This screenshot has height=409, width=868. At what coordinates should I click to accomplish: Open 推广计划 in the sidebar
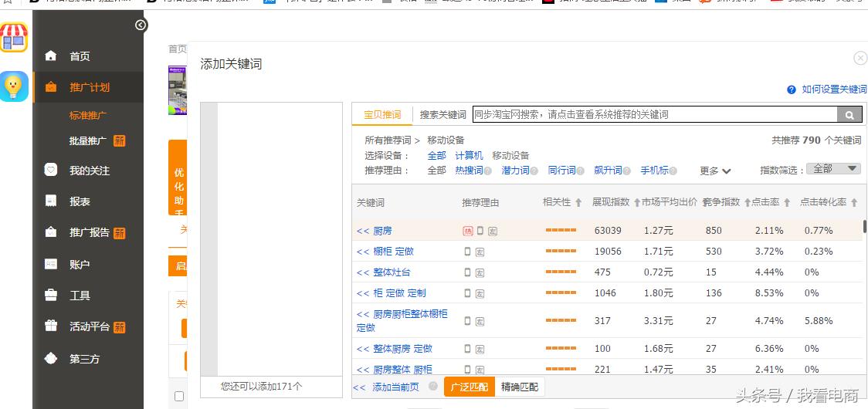89,87
